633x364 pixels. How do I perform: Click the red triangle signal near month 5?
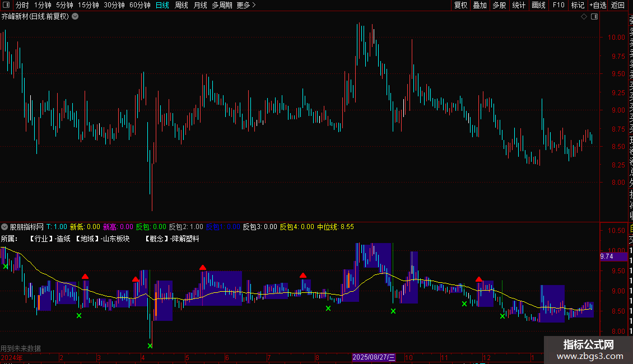[203, 267]
